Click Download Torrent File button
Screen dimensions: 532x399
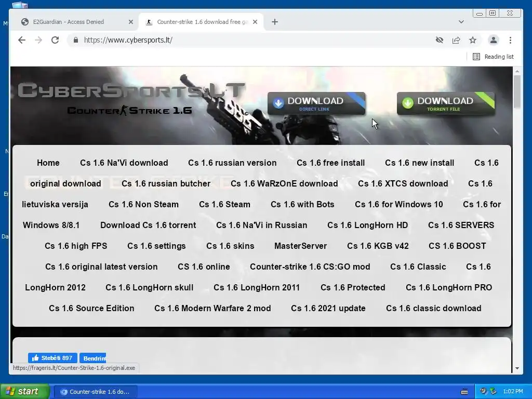[445, 103]
